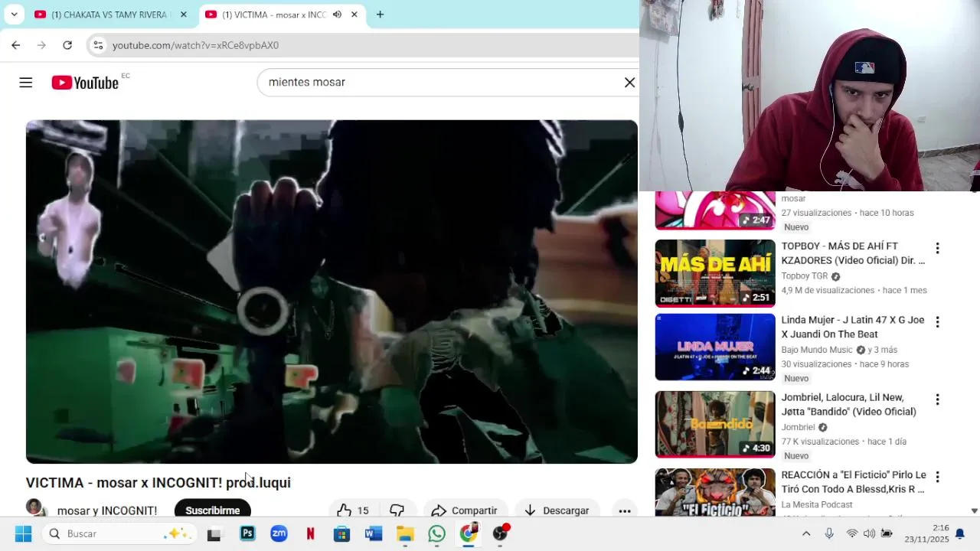The width and height of the screenshot is (980, 551).
Task: Visit Jombriel channel name
Action: (x=798, y=427)
